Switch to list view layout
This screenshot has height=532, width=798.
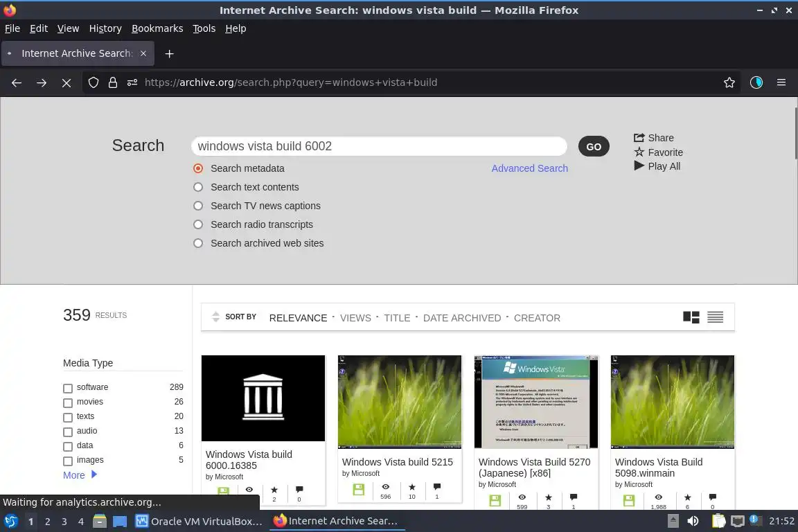[715, 317]
